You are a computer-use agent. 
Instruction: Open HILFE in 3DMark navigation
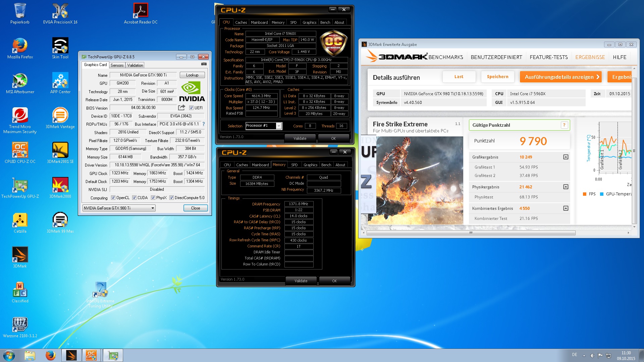pos(620,57)
